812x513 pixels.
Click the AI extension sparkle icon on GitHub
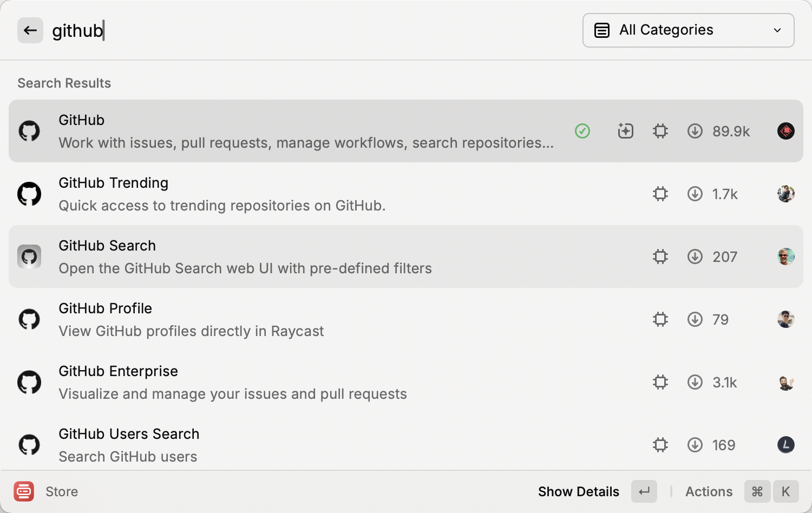click(x=625, y=131)
